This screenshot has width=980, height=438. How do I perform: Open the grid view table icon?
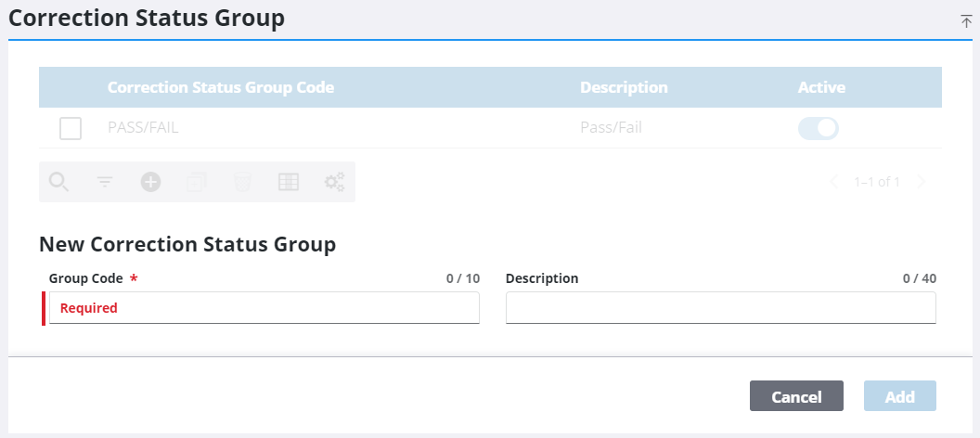[x=289, y=183]
